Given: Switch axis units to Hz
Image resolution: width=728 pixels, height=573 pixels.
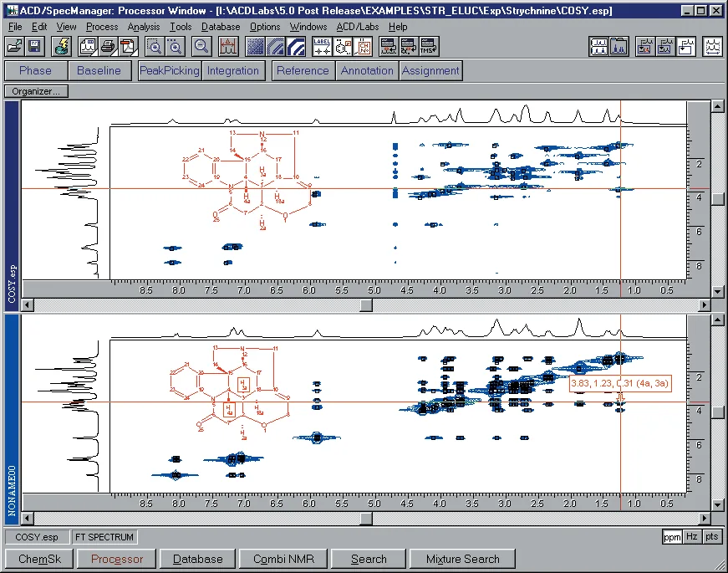Looking at the screenshot, I should (692, 537).
